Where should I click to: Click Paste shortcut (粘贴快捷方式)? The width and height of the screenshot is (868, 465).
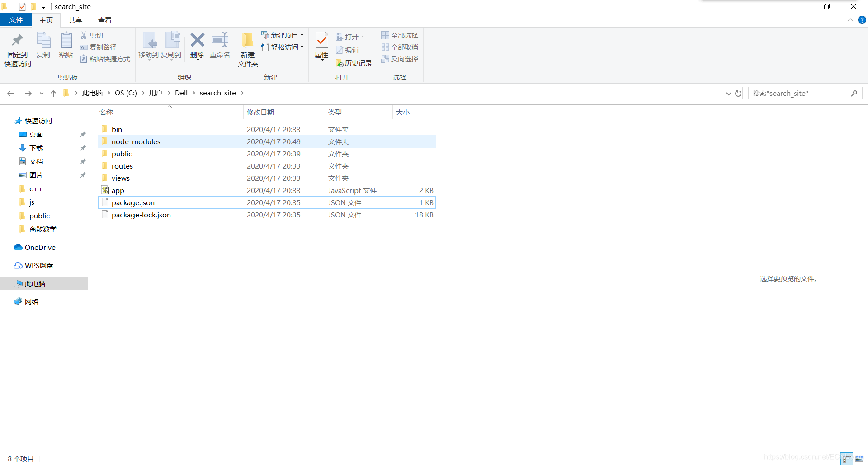105,59
